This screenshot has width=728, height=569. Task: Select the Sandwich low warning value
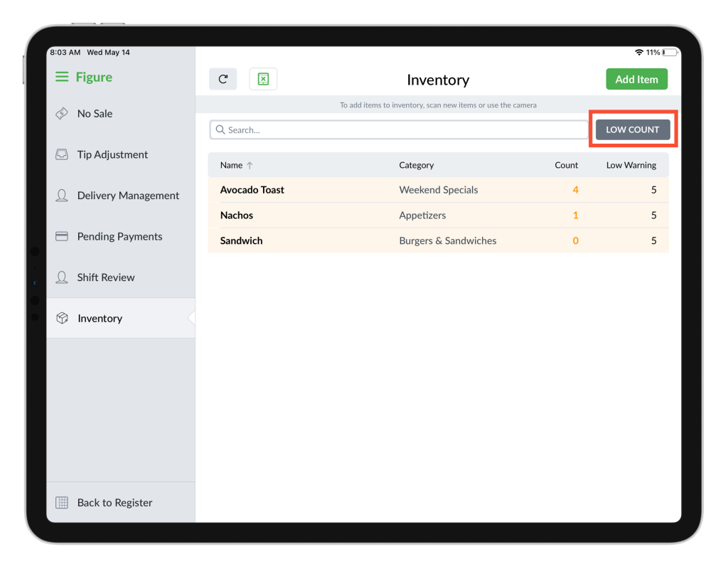point(654,240)
